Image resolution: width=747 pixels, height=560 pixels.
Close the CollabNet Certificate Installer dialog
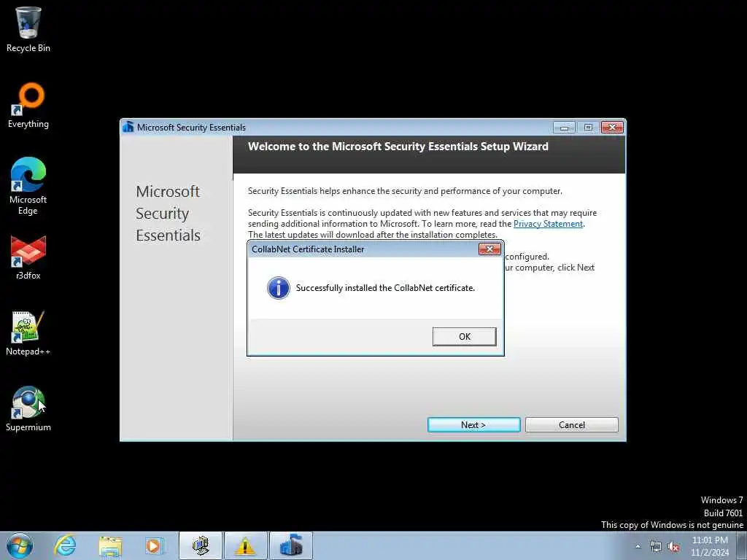pos(489,249)
